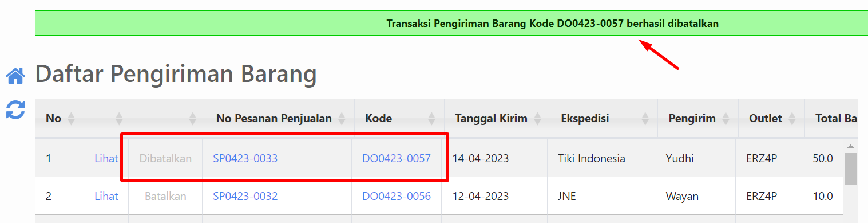Sort by Ekspedisi column arrows
Viewport: 868px width, 223px height.
(645, 119)
